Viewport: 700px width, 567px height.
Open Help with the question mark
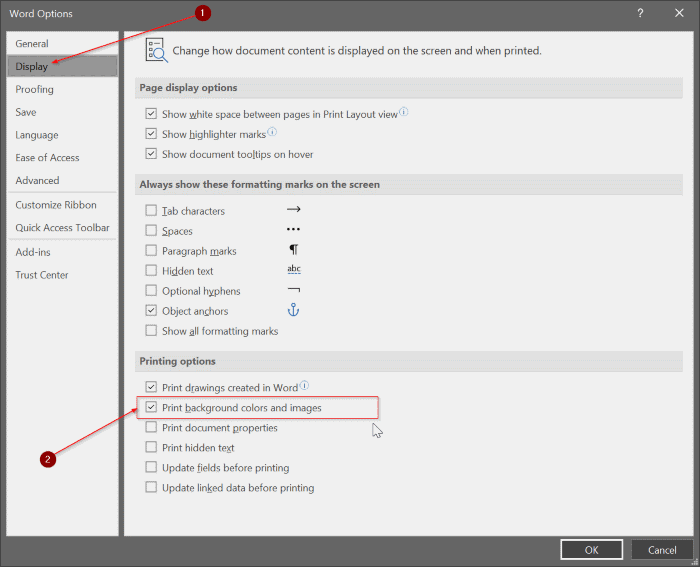click(640, 13)
